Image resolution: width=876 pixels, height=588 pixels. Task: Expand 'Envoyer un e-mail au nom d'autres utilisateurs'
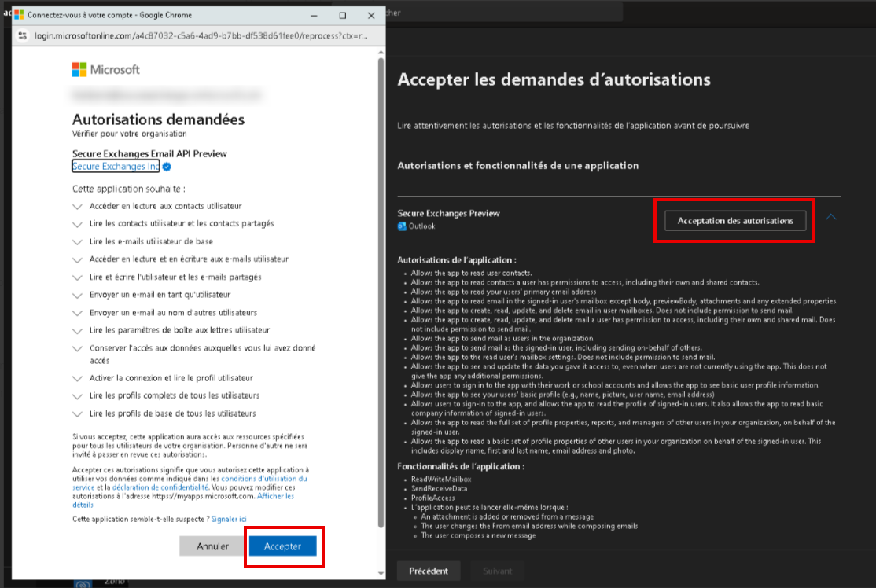coord(77,314)
